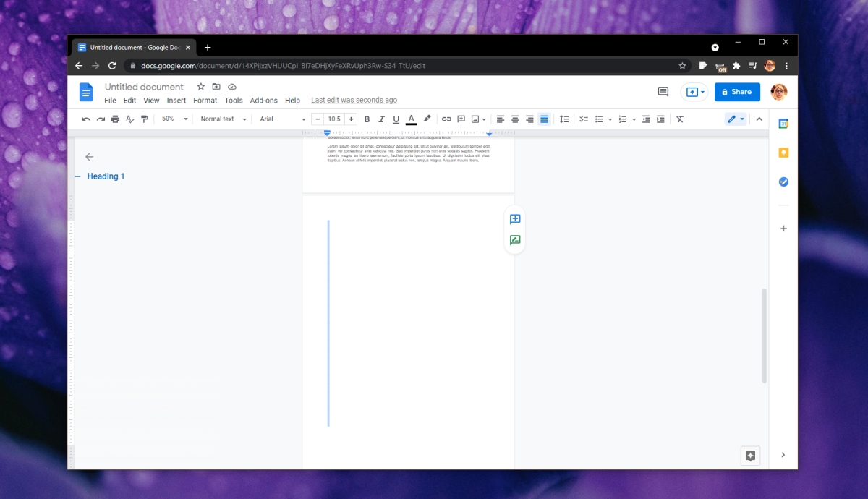Get add-ons with plus icon

[x=783, y=229]
